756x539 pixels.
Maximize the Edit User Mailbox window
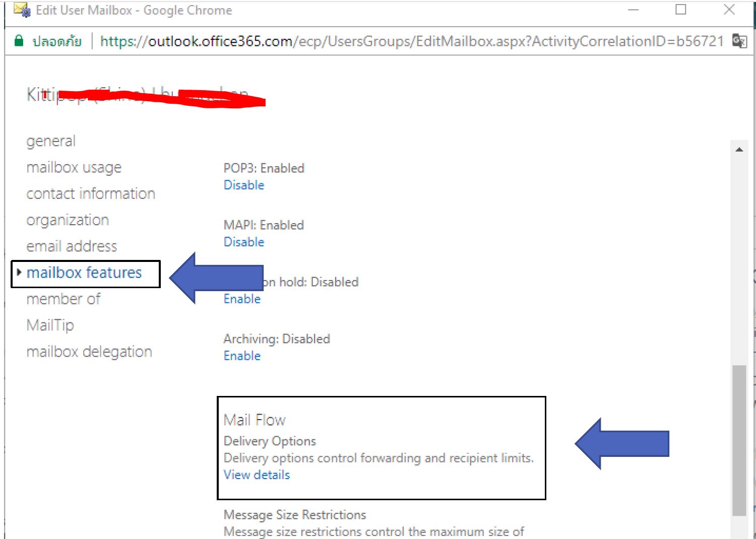pos(681,9)
